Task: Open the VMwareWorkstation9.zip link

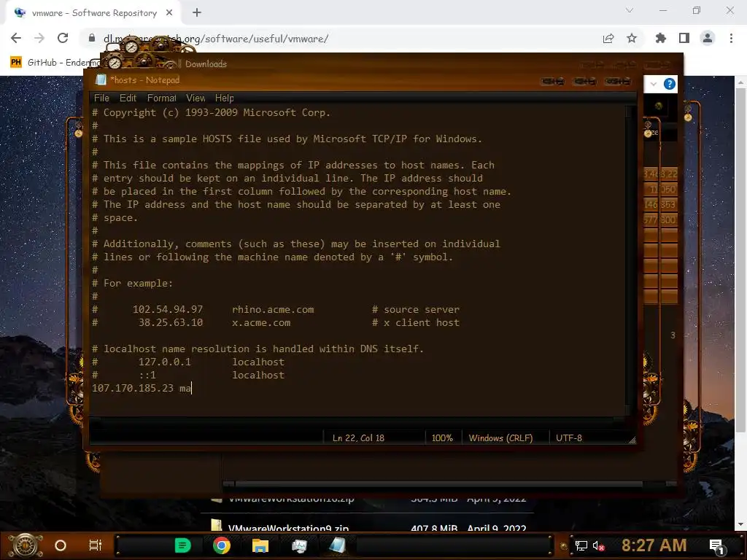Action: [288, 528]
